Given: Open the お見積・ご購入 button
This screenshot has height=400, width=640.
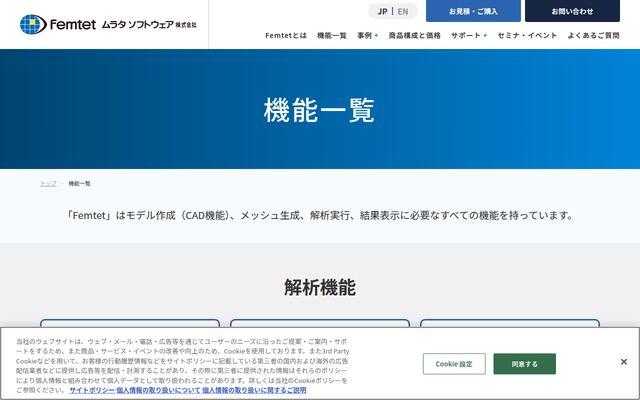Looking at the screenshot, I should tap(473, 11).
